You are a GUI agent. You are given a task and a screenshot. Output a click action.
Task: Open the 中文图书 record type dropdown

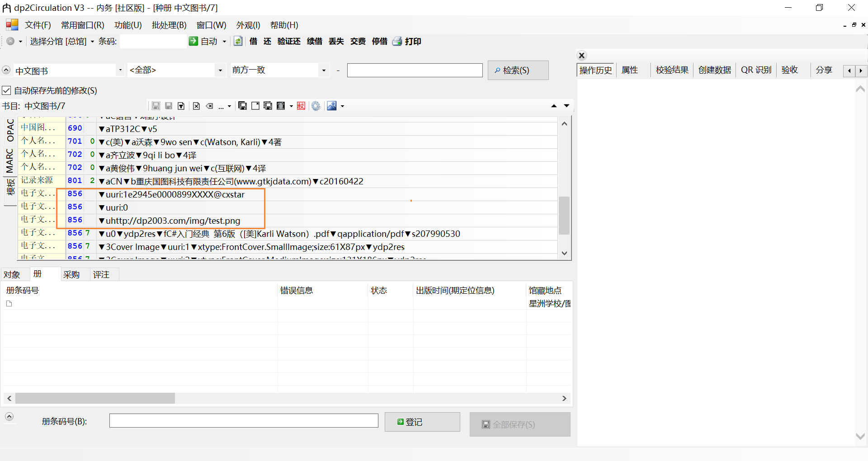click(x=119, y=70)
